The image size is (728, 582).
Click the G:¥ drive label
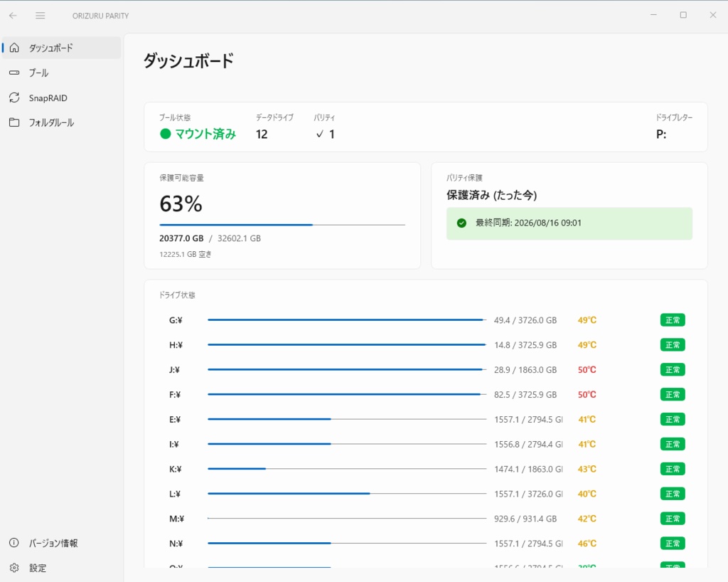[176, 320]
